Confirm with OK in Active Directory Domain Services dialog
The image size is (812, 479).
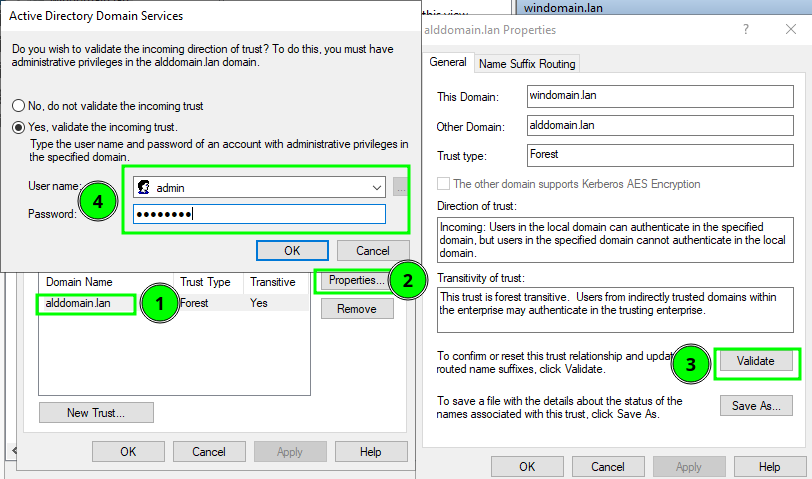292,251
